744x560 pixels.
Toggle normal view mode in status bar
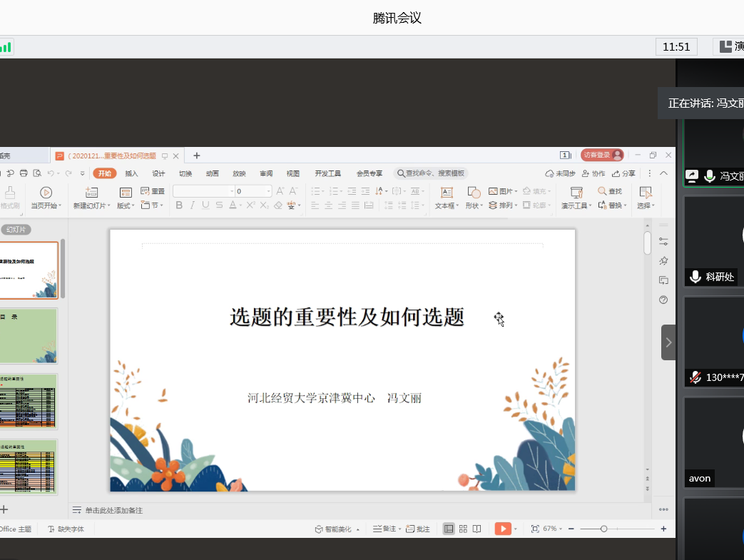coord(449,529)
